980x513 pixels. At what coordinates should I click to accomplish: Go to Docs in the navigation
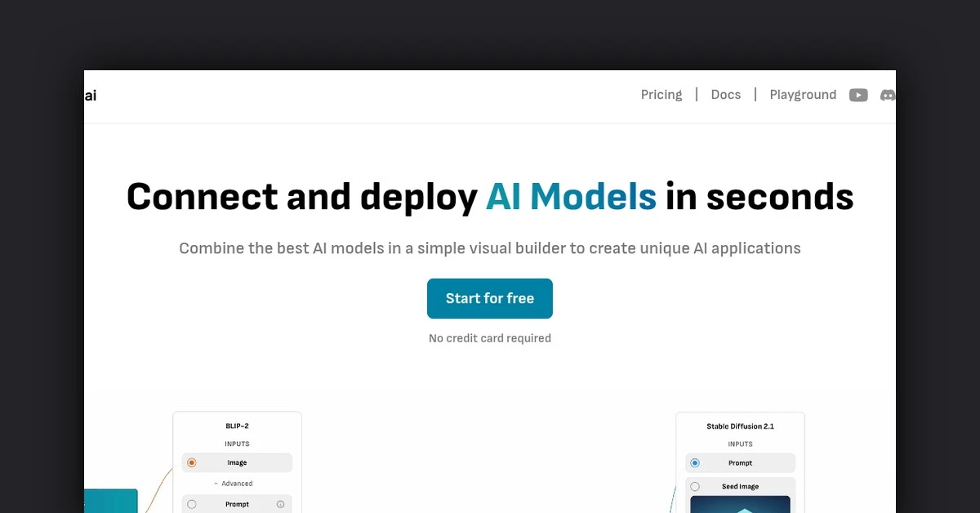click(725, 95)
